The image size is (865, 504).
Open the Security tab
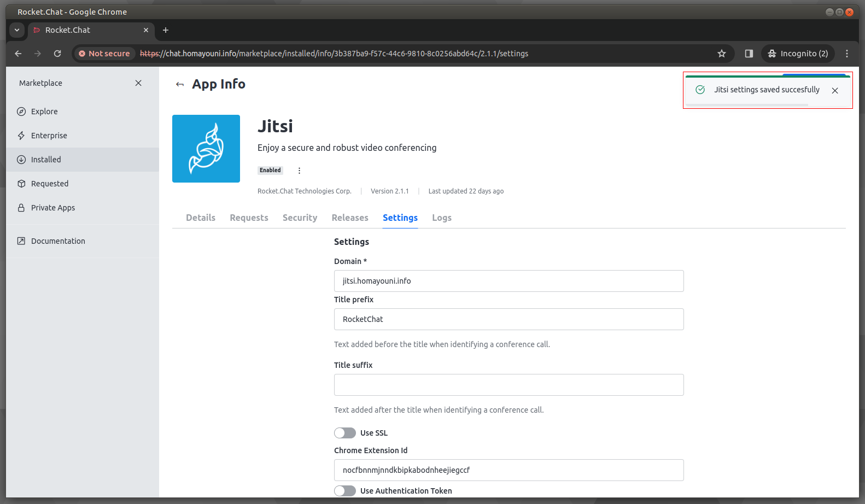coord(300,218)
